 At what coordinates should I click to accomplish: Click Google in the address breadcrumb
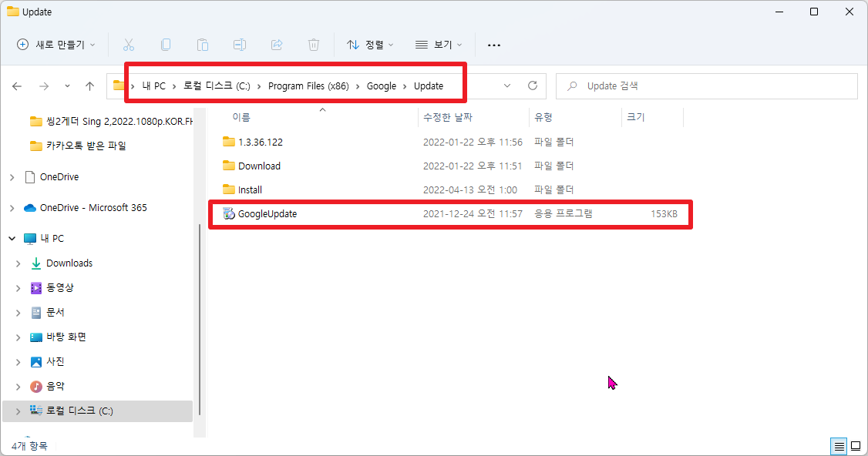(x=382, y=85)
